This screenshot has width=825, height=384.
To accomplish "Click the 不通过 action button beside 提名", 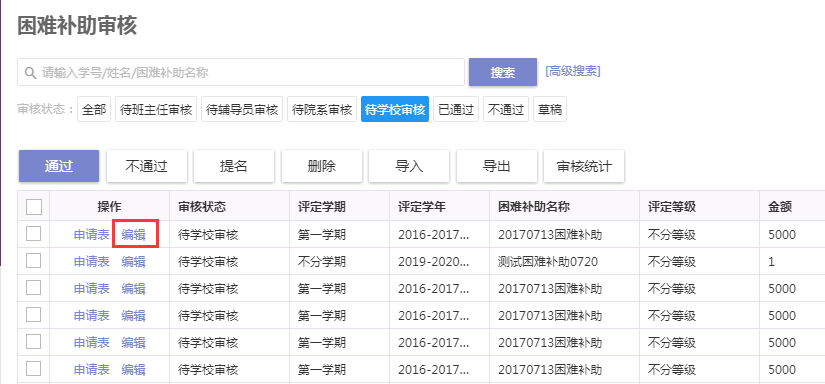I will pyautogui.click(x=146, y=166).
